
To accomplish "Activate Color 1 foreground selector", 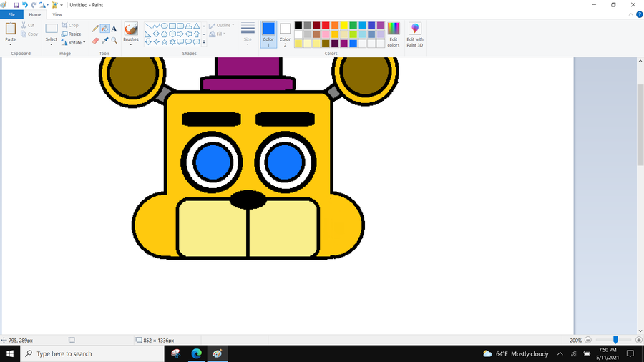I will tap(268, 34).
